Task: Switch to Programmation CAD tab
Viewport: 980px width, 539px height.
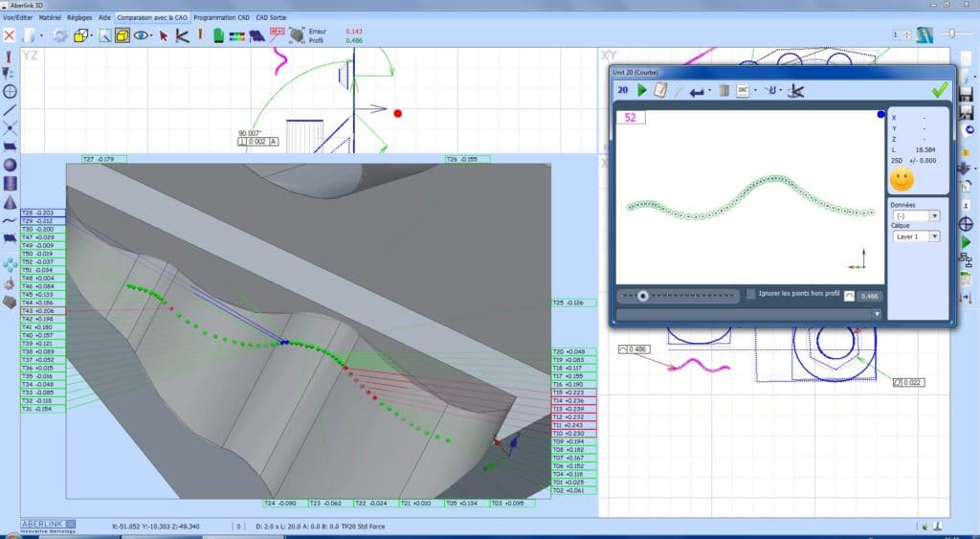Action: (x=221, y=17)
